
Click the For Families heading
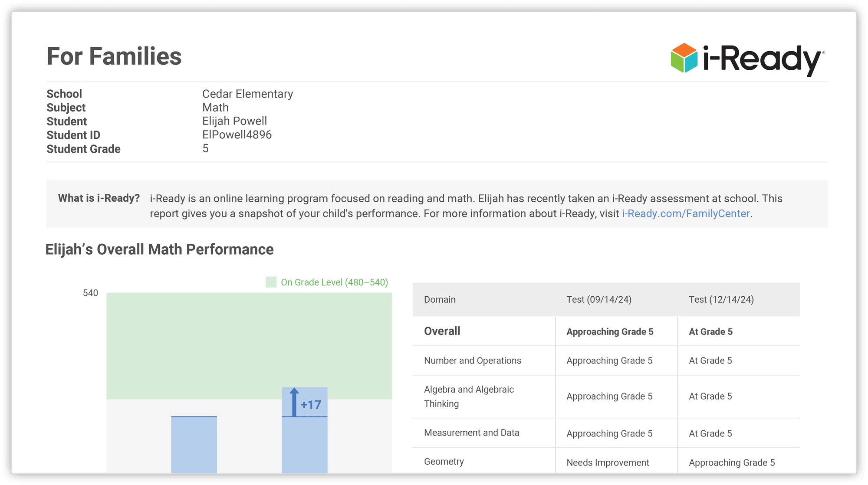coord(114,56)
